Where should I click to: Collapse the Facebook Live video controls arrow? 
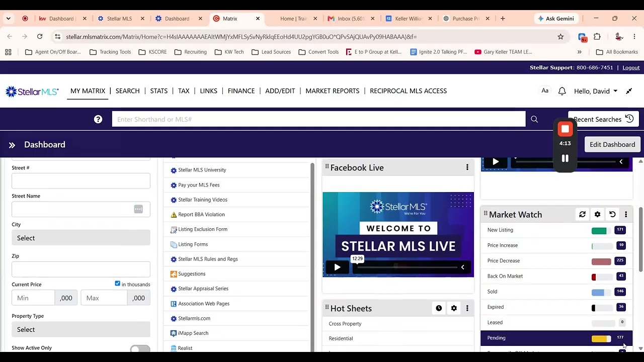pos(462,267)
